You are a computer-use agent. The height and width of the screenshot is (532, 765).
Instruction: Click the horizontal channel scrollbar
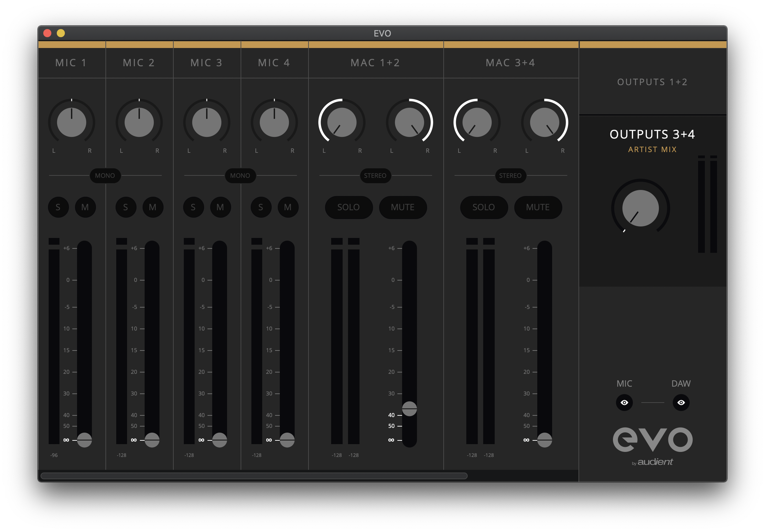tap(254, 476)
